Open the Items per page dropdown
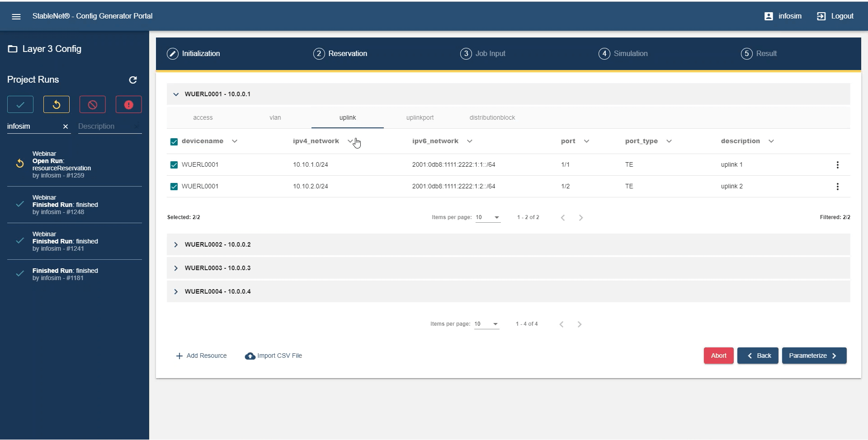Screen dimensions: 868x440 [x=488, y=217]
